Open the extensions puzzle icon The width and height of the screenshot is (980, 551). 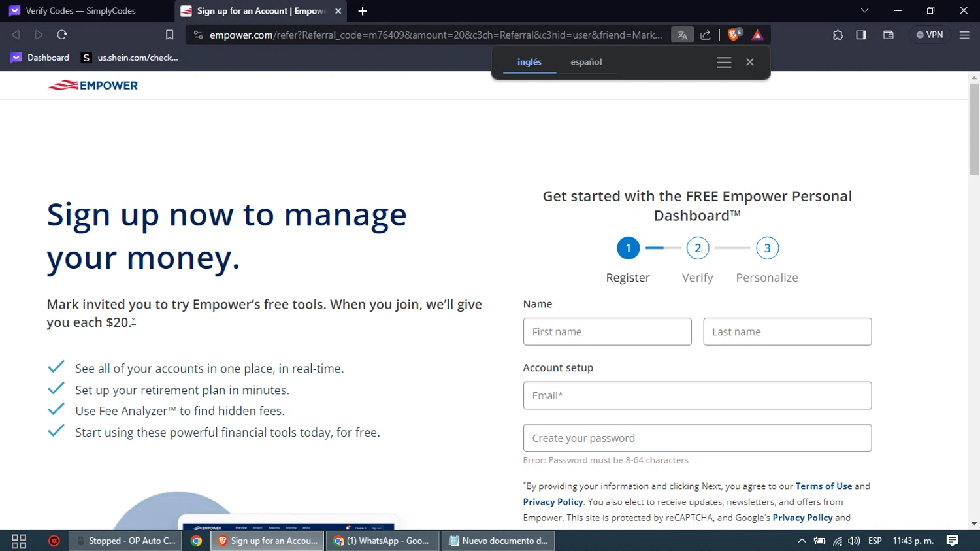point(838,35)
